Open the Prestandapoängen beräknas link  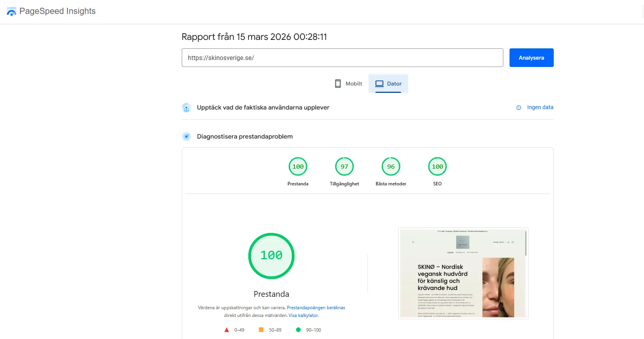(316, 308)
